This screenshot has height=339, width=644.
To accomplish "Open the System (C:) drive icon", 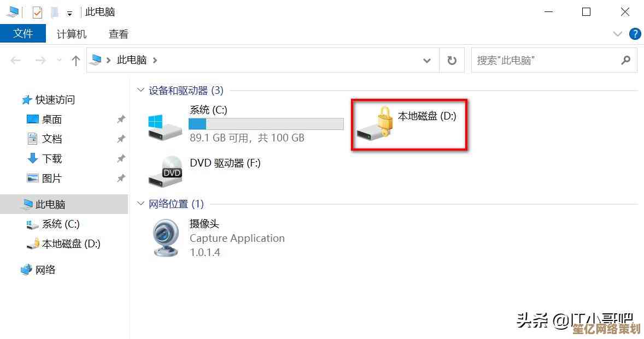I will pos(165,127).
